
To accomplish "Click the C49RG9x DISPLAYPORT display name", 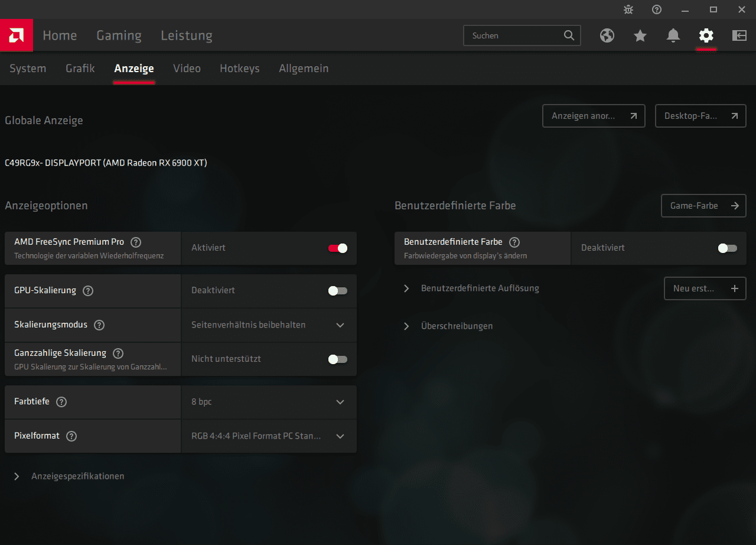I will click(x=106, y=163).
